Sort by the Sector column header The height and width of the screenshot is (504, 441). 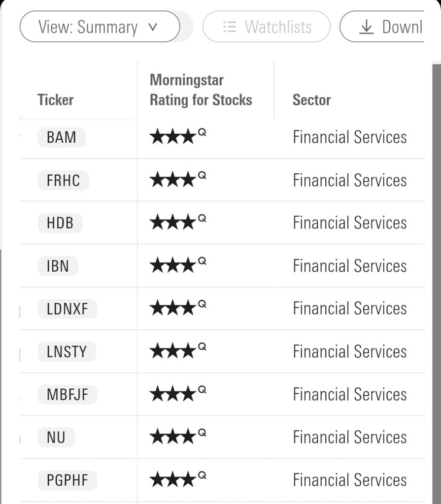click(x=311, y=99)
